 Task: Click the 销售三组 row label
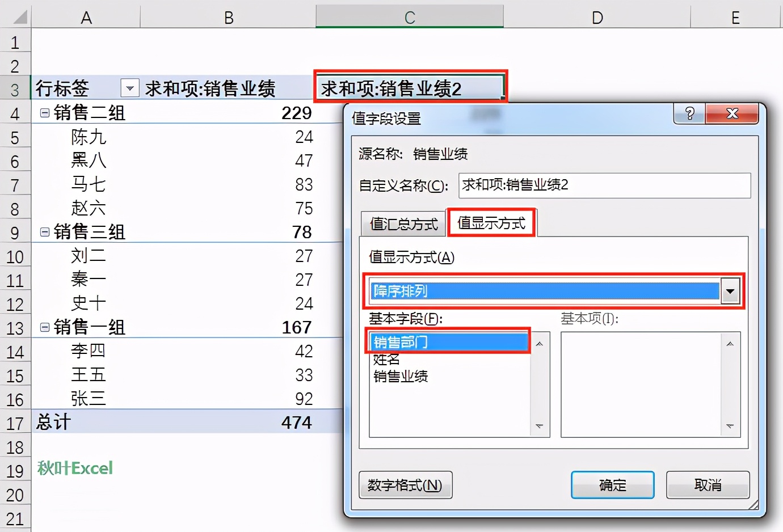[89, 231]
